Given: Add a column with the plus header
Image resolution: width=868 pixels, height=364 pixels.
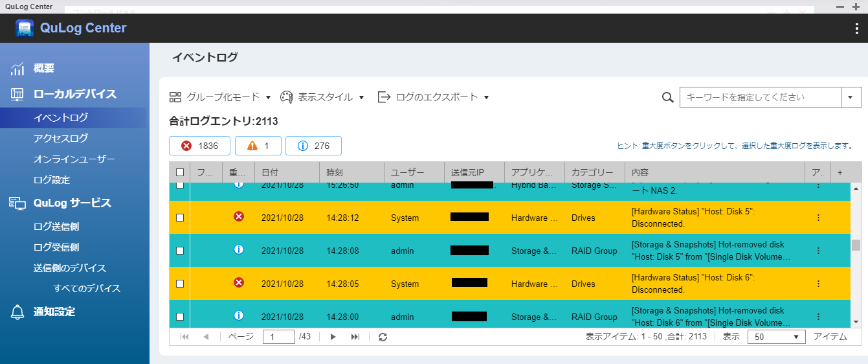Looking at the screenshot, I should 840,173.
